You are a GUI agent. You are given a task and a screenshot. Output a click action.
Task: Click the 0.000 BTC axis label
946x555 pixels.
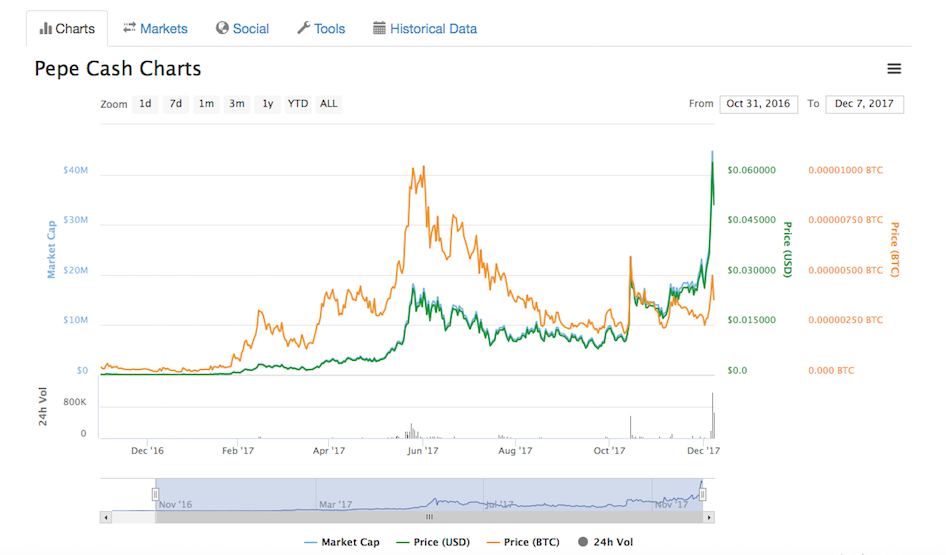click(831, 370)
